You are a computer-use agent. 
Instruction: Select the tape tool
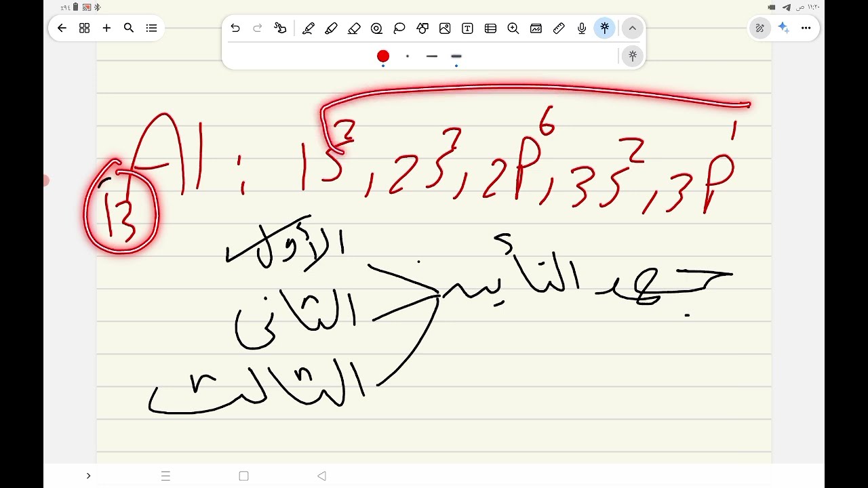376,28
